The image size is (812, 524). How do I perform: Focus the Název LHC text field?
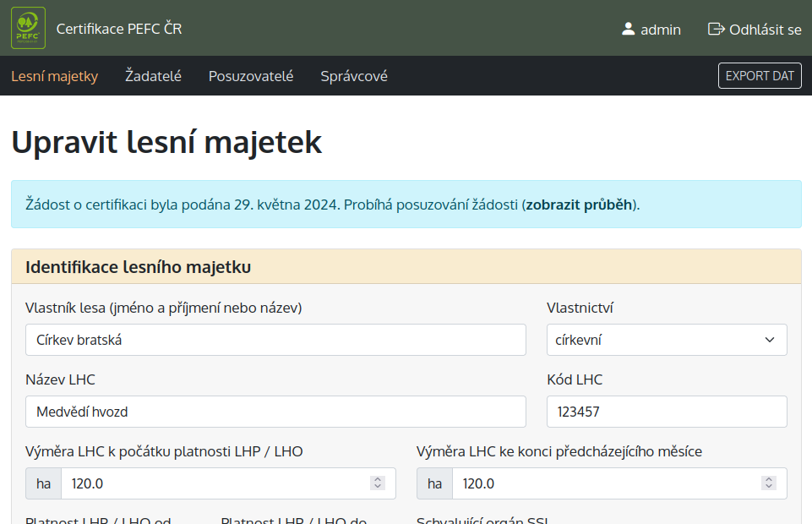(x=275, y=412)
